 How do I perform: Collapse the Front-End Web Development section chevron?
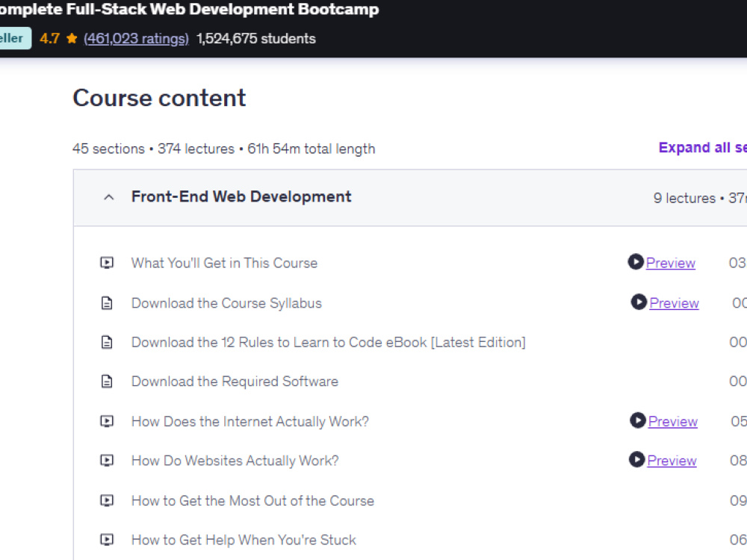point(109,197)
